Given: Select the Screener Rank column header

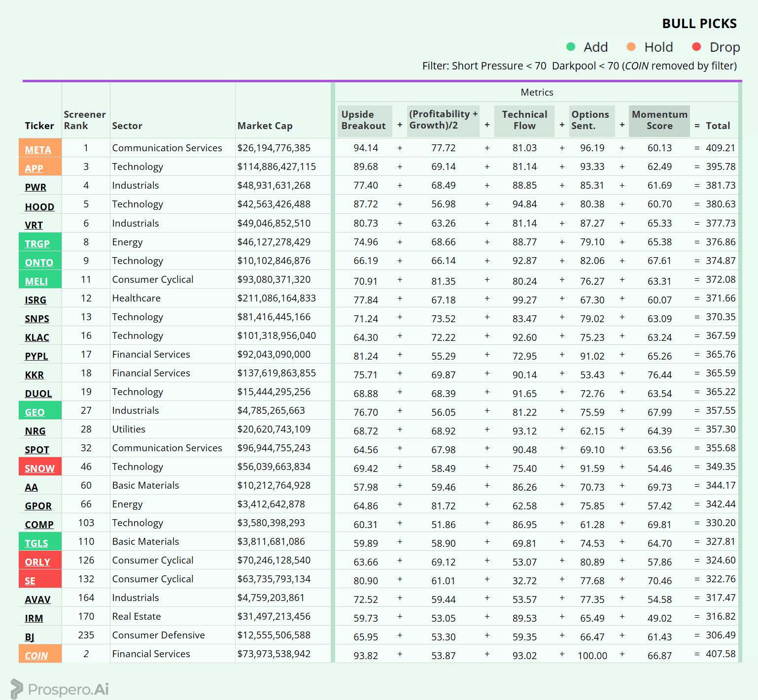Looking at the screenshot, I should point(85,120).
